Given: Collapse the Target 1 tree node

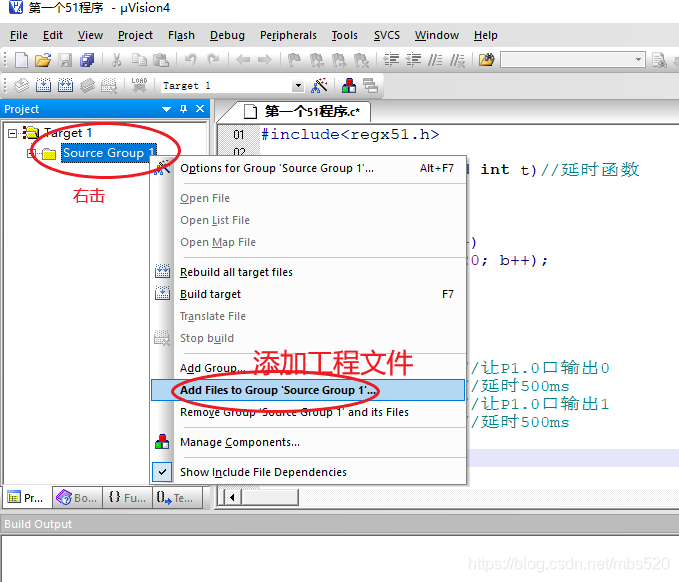Looking at the screenshot, I should [x=13, y=133].
